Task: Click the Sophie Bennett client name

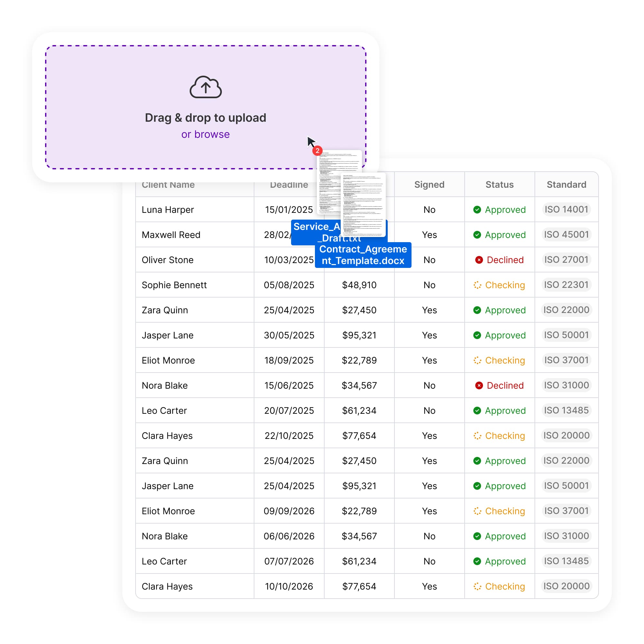Action: coord(174,285)
